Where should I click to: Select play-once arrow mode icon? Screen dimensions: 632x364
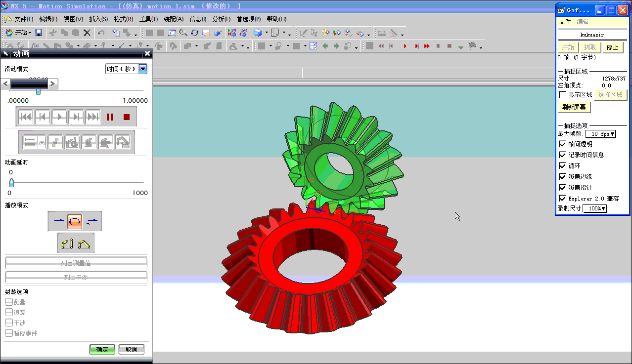point(59,221)
